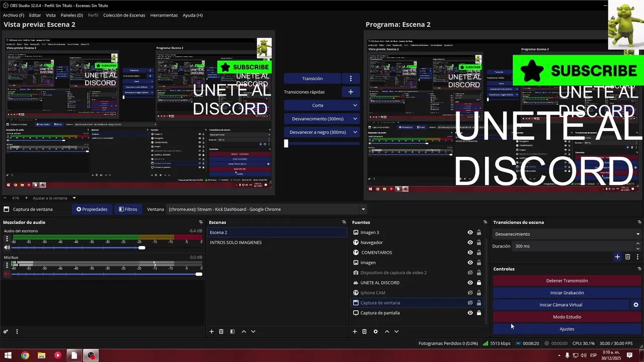Move selected source down in Fuentes
The height and width of the screenshot is (362, 644).
(396, 331)
